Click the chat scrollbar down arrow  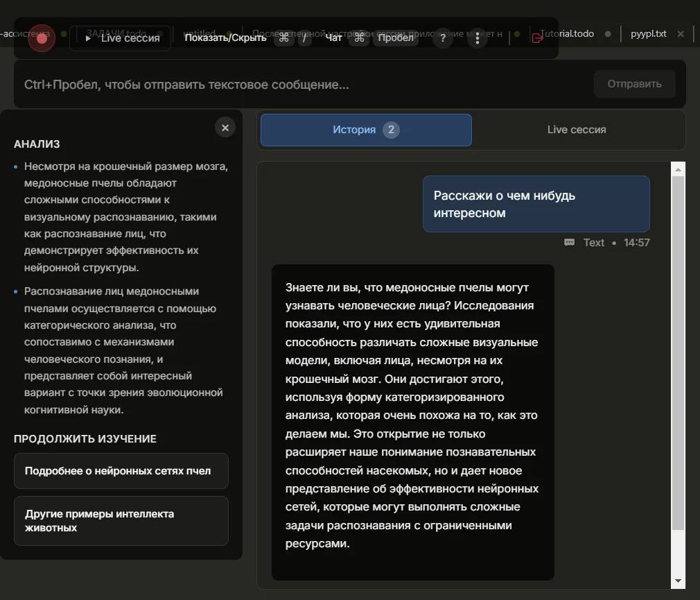[x=679, y=581]
